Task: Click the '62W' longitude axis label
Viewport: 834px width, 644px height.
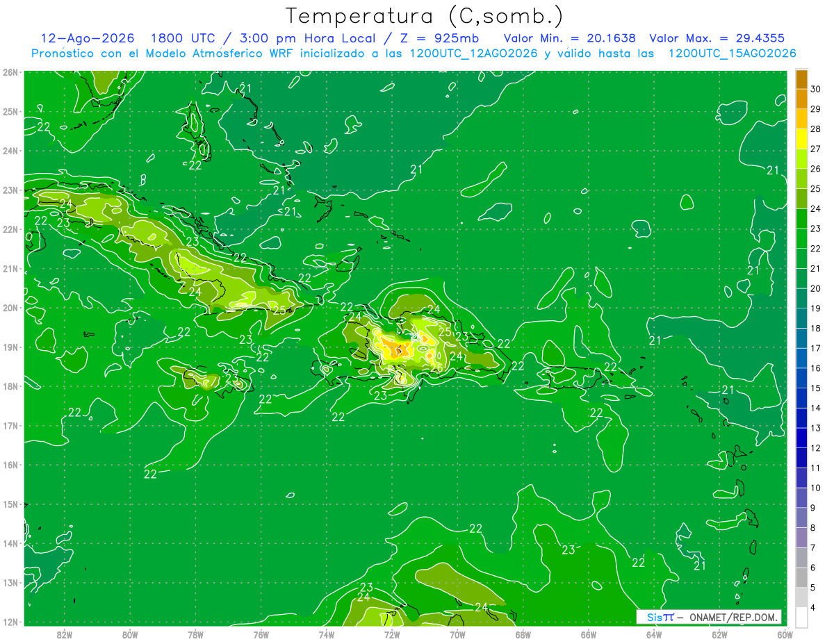Action: tap(720, 634)
